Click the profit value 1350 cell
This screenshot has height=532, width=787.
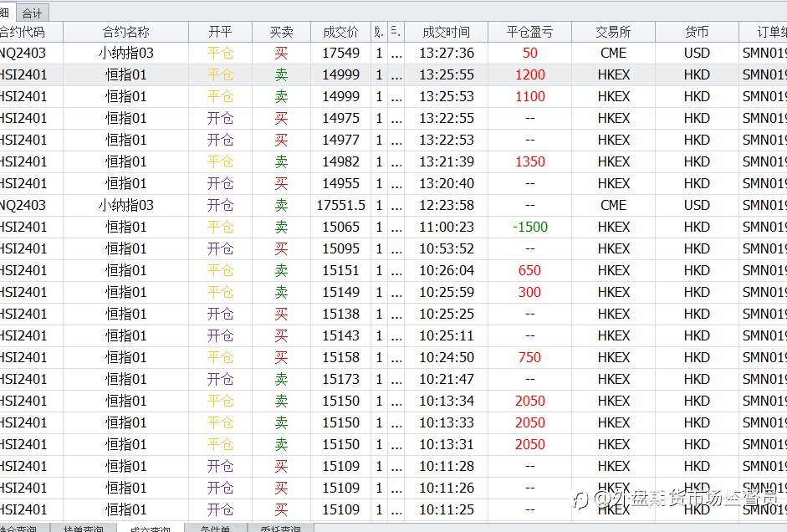(x=529, y=161)
